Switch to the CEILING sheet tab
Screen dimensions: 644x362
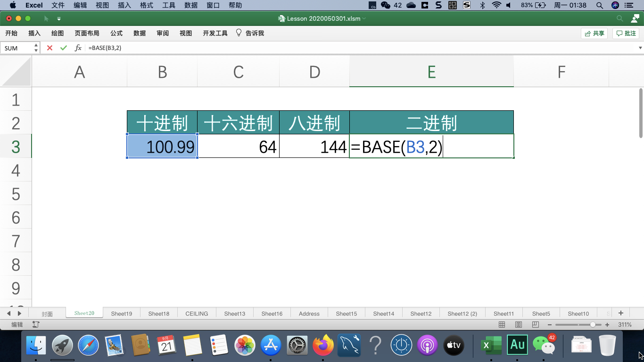pos(197,313)
